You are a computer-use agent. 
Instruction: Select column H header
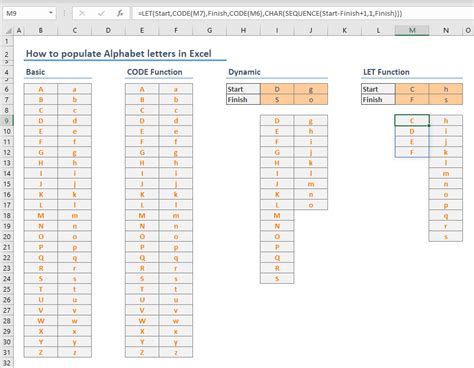243,31
